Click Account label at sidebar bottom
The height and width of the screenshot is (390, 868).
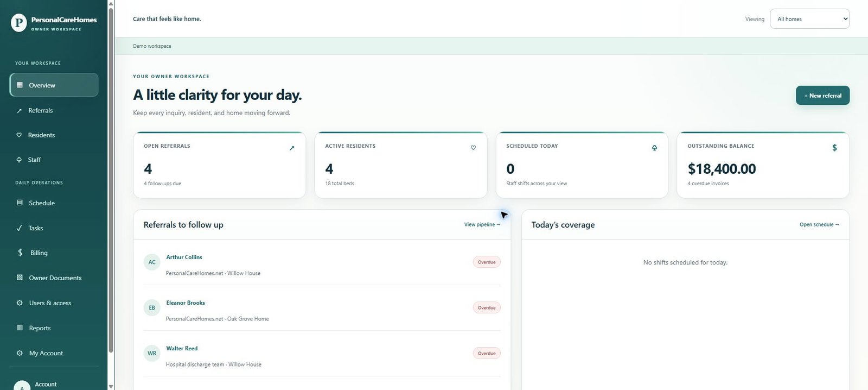[46, 384]
